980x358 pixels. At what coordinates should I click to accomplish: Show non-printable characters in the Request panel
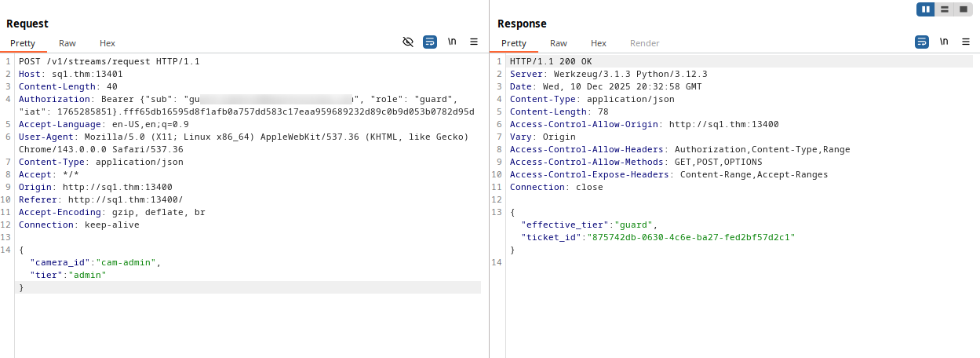[452, 42]
